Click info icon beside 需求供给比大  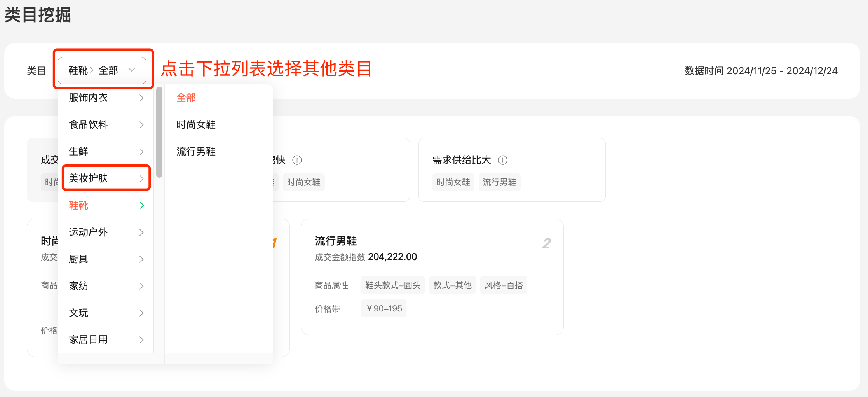(503, 160)
